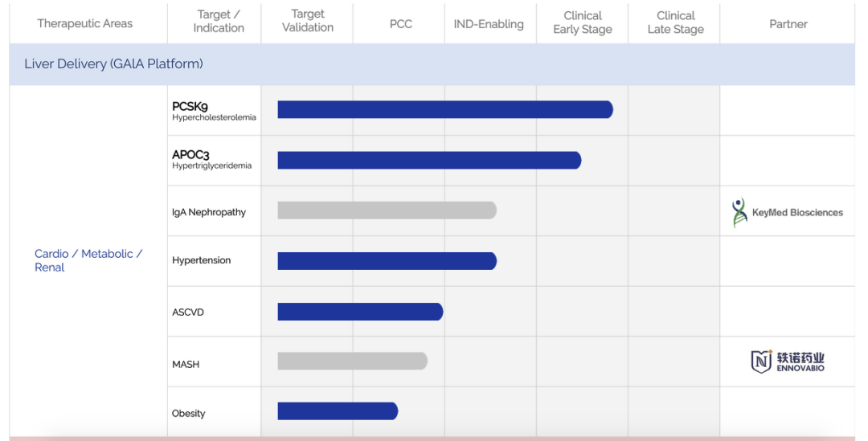Select the Target Validation column header
Viewport: 868px width, 441px height.
click(308, 22)
